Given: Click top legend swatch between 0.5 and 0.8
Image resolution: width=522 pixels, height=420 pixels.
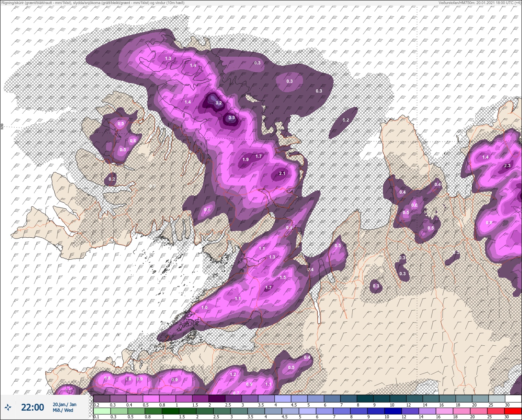Looking at the screenshot, I should (151, 398).
